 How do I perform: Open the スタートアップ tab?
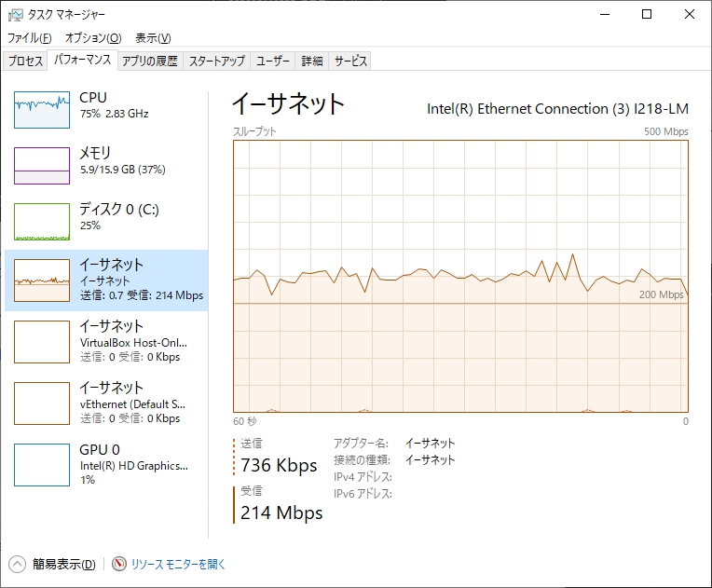tap(217, 62)
